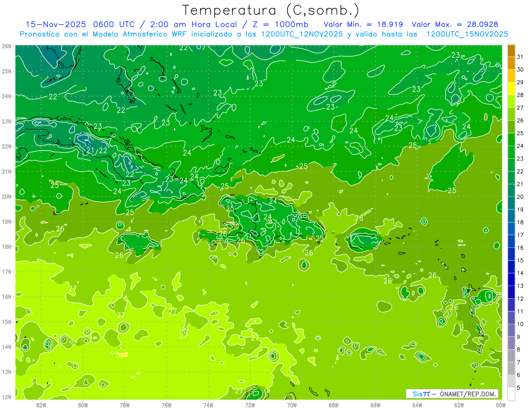The height and width of the screenshot is (411, 532).
Task: Click longitude axis label '60W'
Action: coord(501,405)
